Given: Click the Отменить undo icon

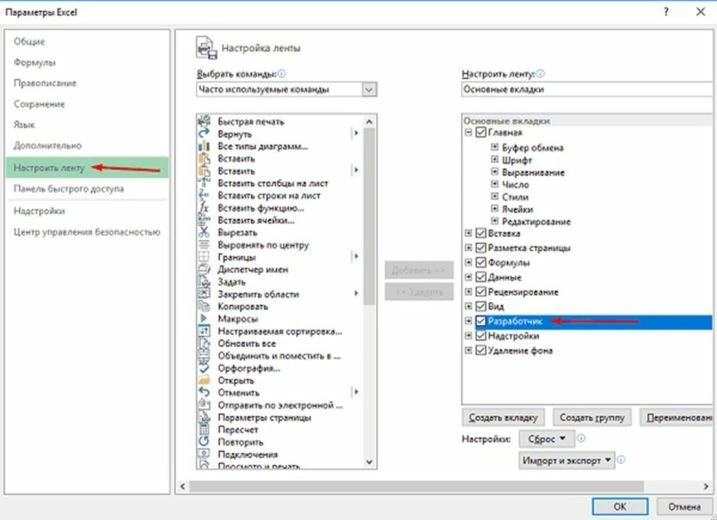Looking at the screenshot, I should [x=204, y=392].
